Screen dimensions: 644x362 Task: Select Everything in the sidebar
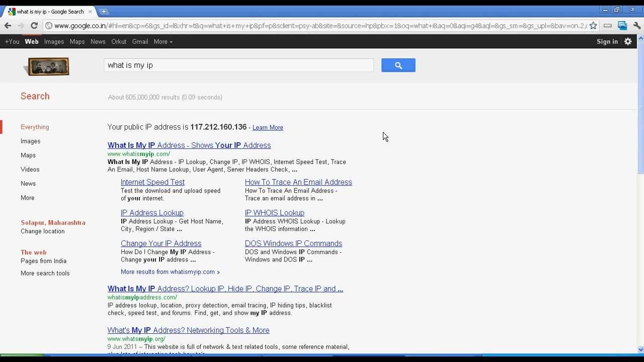pyautogui.click(x=35, y=127)
